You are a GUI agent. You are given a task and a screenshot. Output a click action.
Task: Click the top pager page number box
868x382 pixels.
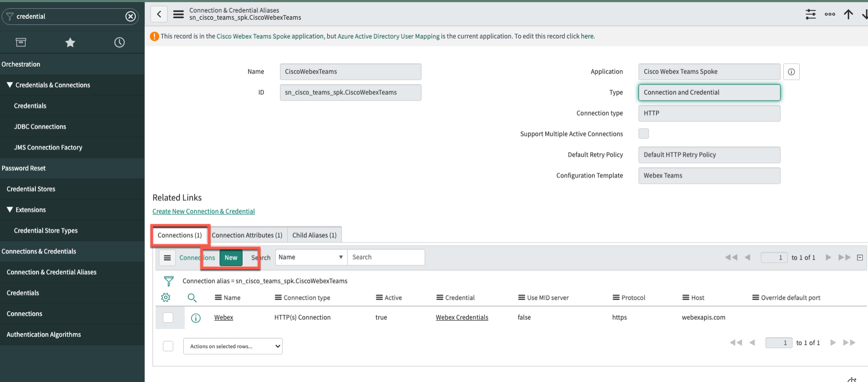[774, 258]
